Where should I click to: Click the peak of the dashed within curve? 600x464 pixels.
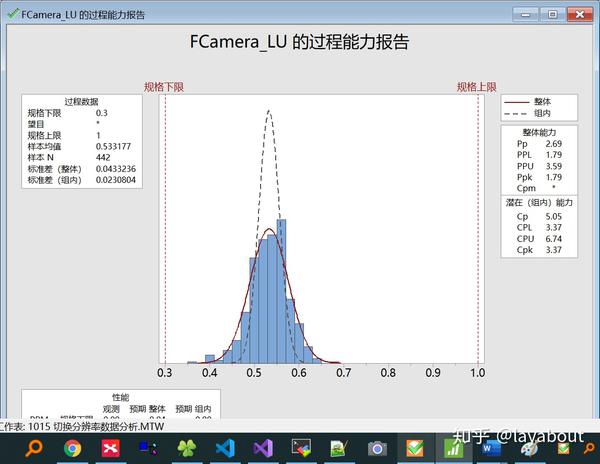pos(269,111)
